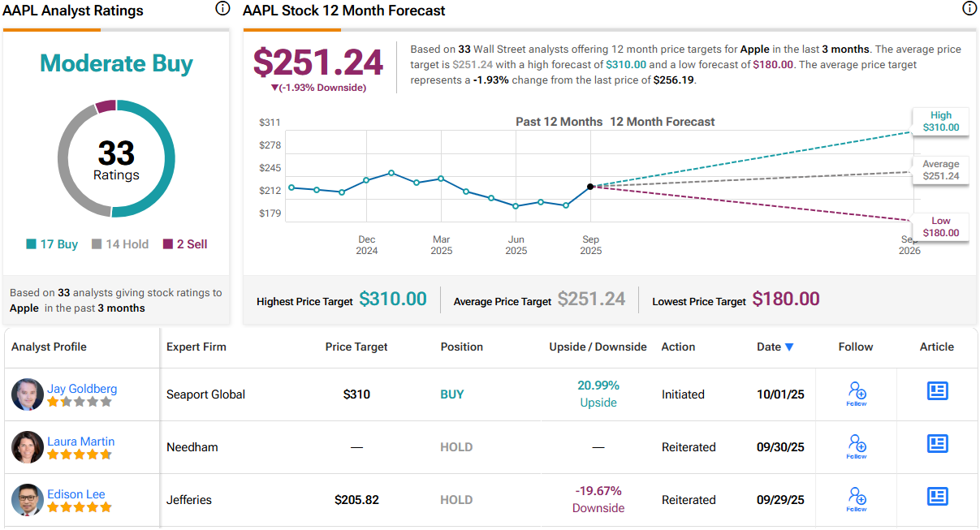Viewport: 980px width, 530px height.
Task: Open Jay Goldberg's article icon
Action: 938,391
